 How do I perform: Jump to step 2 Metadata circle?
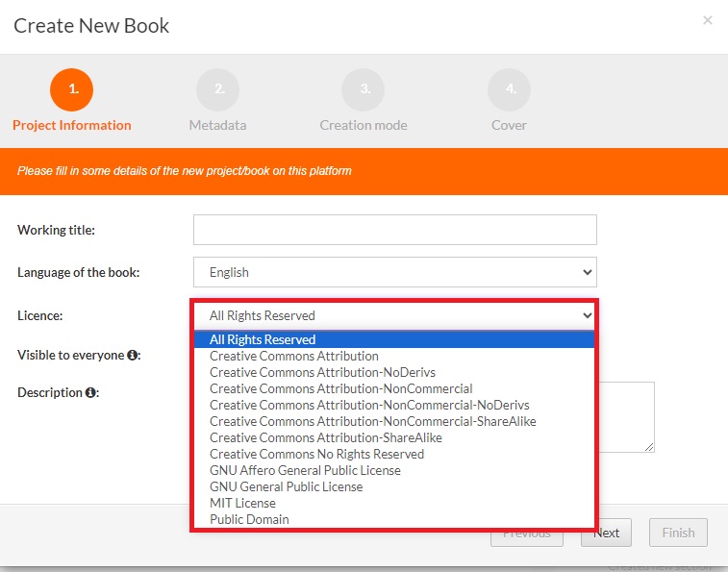pyautogui.click(x=218, y=89)
